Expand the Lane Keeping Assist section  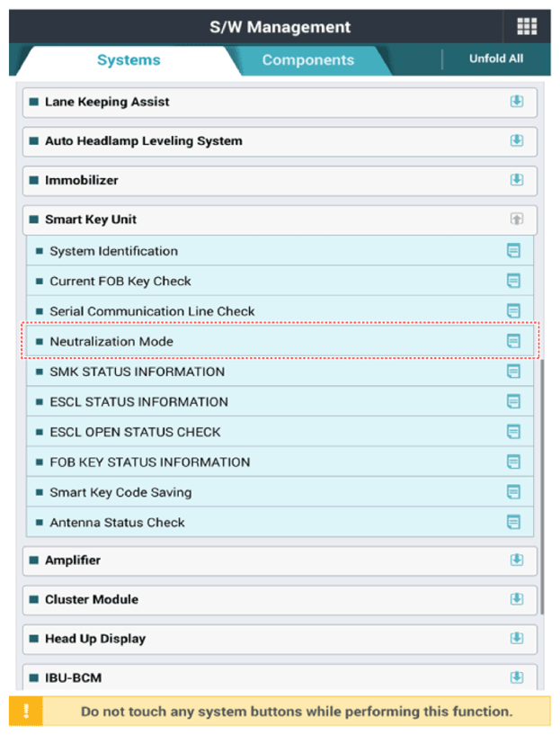(x=516, y=102)
